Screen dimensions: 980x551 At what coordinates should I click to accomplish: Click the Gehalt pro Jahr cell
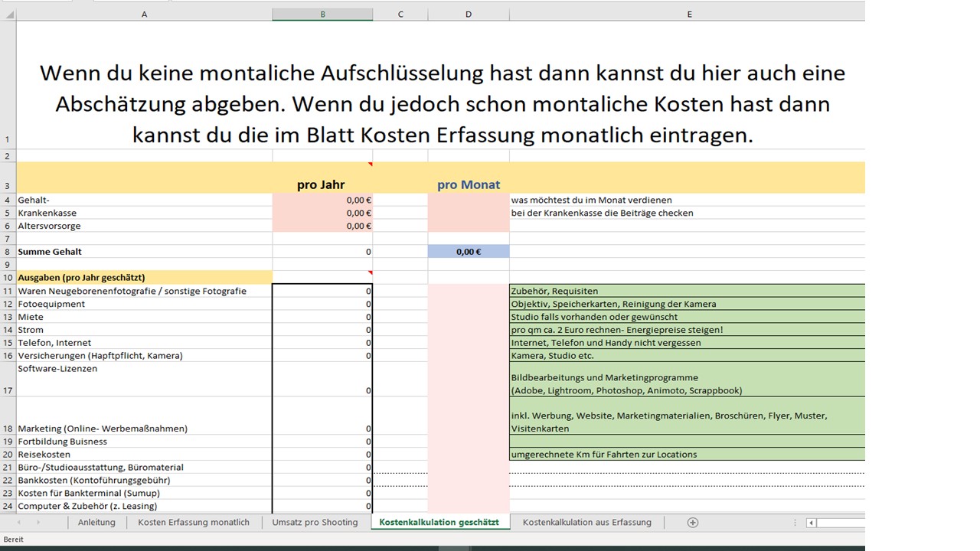(x=322, y=200)
